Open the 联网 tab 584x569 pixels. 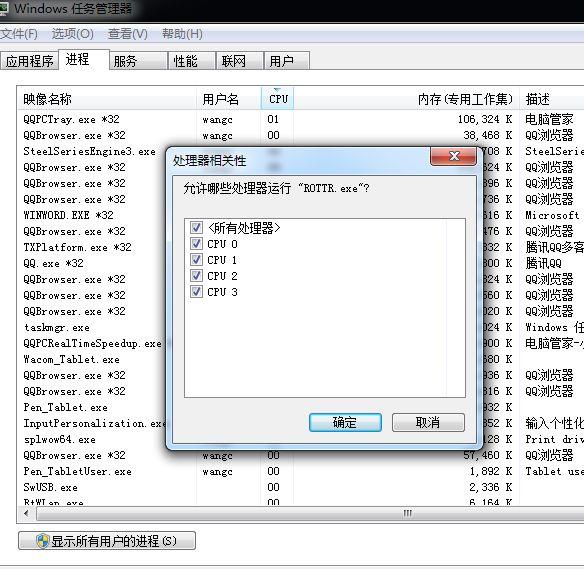click(x=240, y=61)
